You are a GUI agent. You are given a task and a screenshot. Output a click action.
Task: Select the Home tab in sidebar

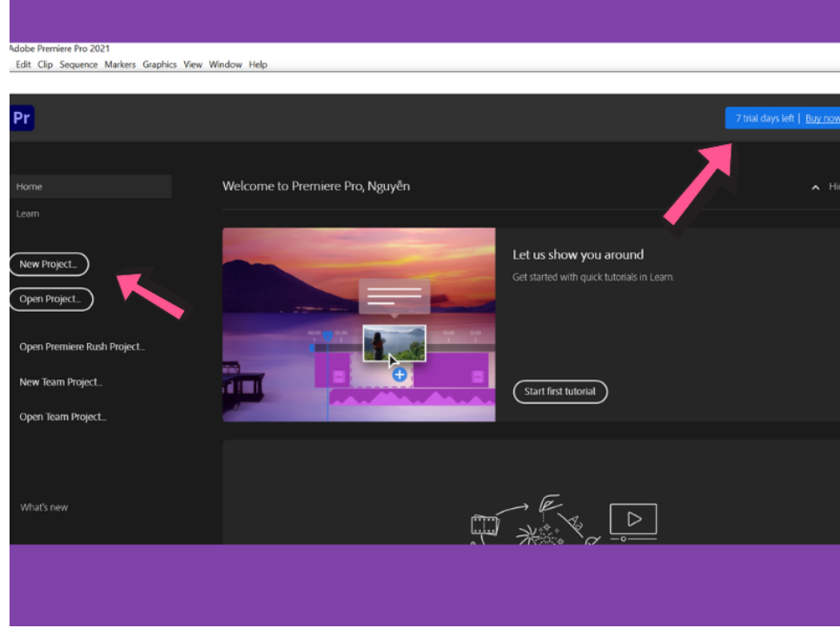pos(90,187)
